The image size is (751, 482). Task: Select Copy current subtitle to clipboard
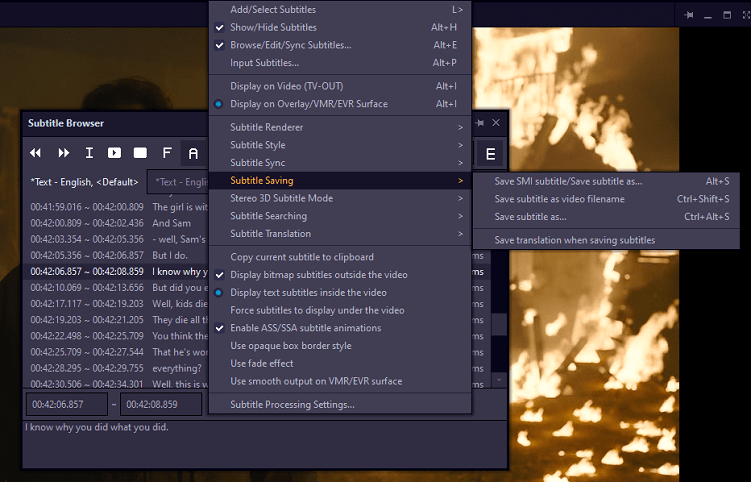[x=340, y=257]
